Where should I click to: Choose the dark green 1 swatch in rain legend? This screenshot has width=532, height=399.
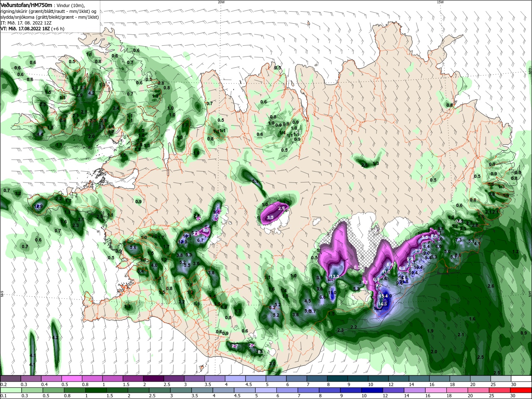pyautogui.click(x=95, y=390)
